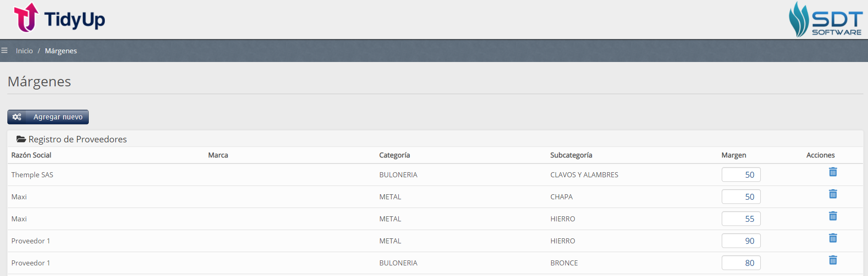Delete the Maxi CHAPA margin row

(x=833, y=194)
